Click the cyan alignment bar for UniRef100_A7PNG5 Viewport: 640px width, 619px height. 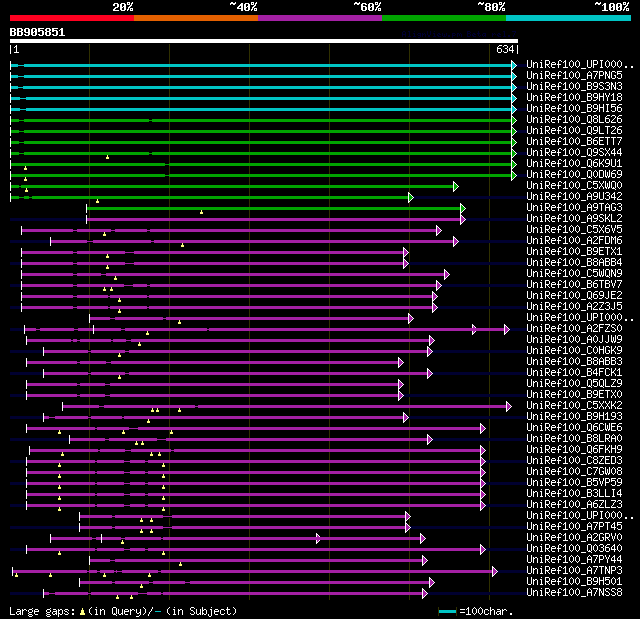tap(264, 76)
